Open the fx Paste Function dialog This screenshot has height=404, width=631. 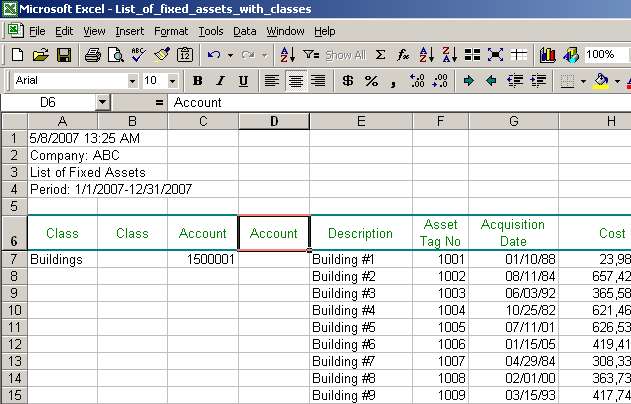(x=403, y=55)
